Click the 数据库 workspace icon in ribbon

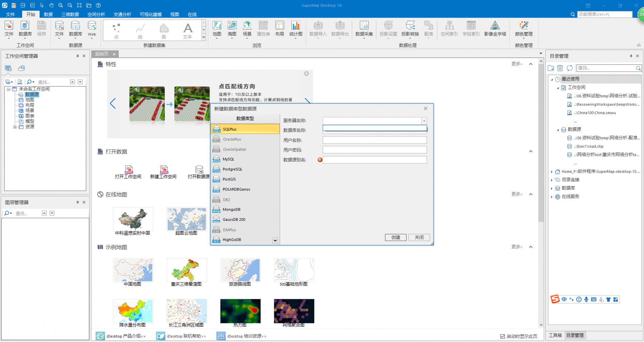(x=25, y=29)
